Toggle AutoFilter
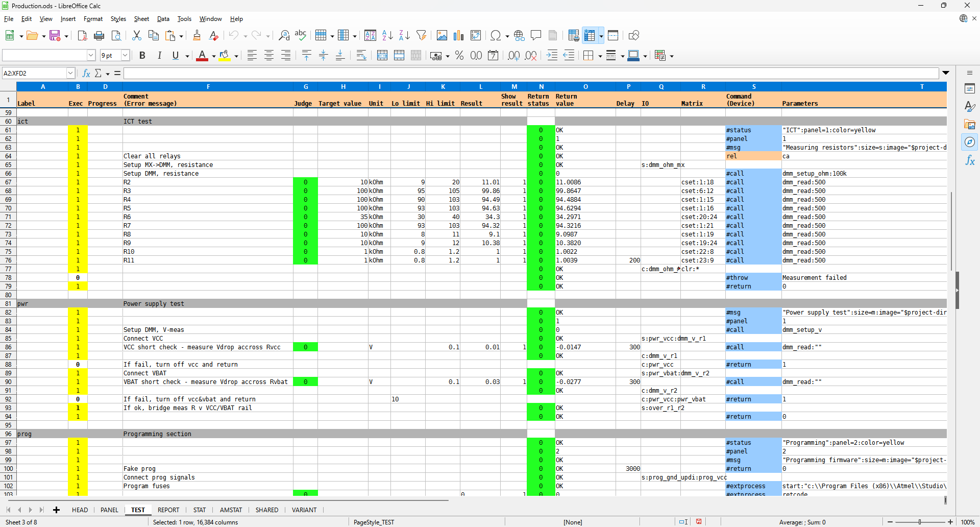This screenshot has height=527, width=980. coord(421,35)
